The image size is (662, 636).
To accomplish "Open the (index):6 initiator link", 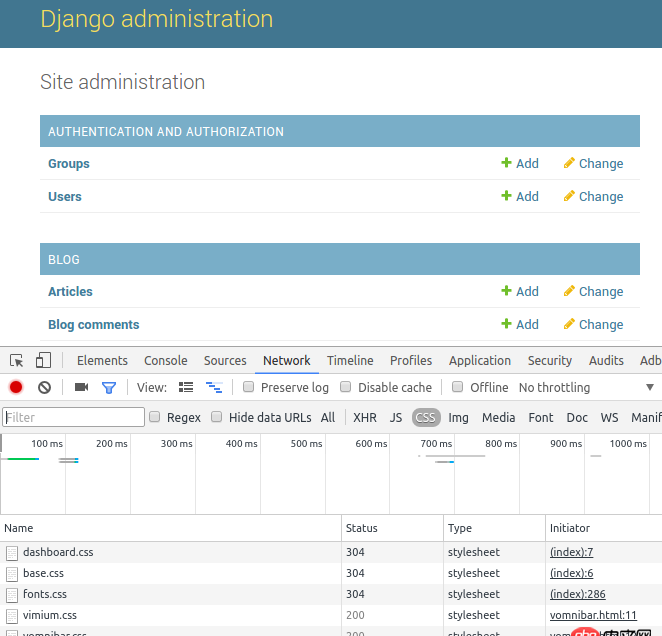I will click(571, 573).
